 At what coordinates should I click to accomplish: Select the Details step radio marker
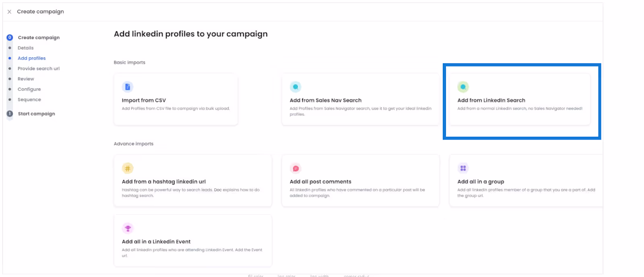point(10,48)
